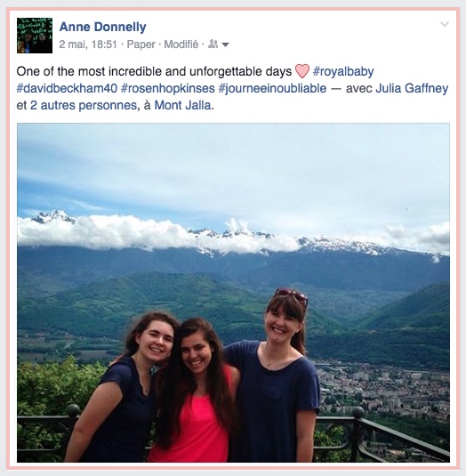Viewport: 466px width, 476px height.
Task: Click the Anne Donnelly name link
Action: point(102,27)
